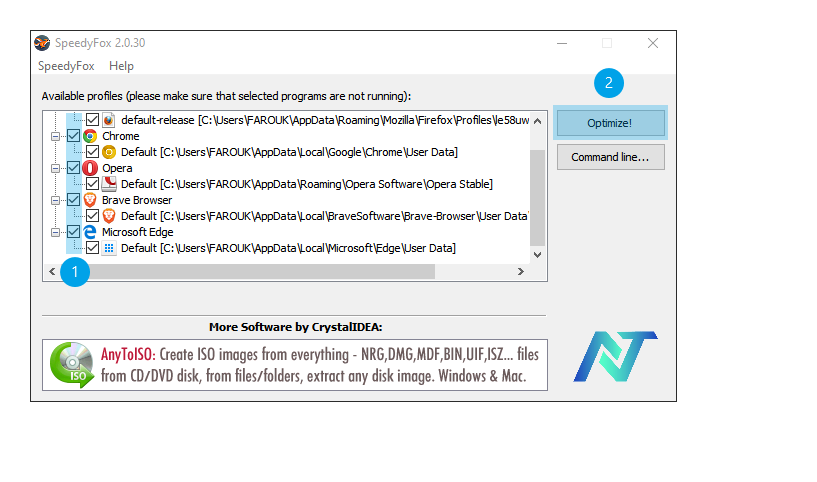817x482 pixels.
Task: Toggle the Brave Browser group checkbox
Action: (x=73, y=200)
